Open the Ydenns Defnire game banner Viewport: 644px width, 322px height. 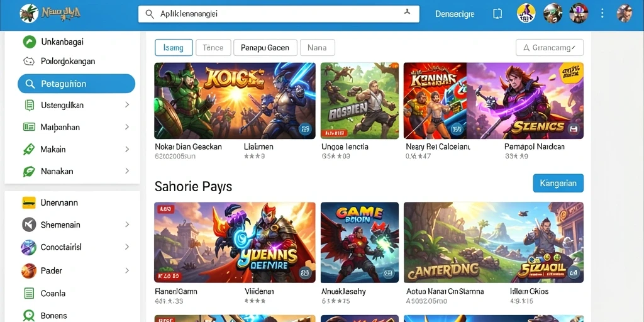[235, 242]
